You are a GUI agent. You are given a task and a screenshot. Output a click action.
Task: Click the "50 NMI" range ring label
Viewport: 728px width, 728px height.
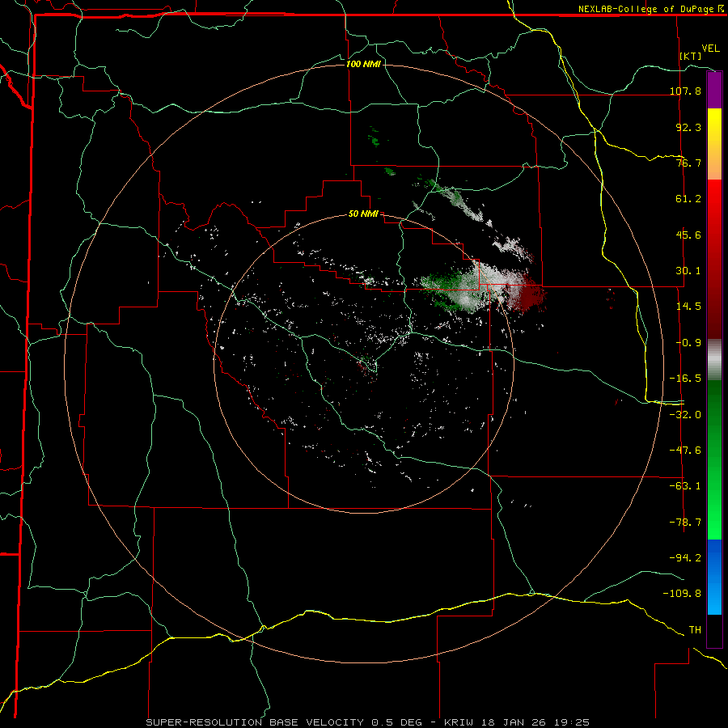363,214
